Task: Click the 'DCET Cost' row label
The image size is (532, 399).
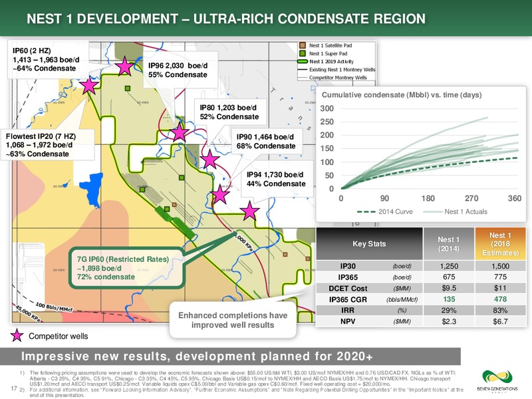Action: (x=348, y=289)
